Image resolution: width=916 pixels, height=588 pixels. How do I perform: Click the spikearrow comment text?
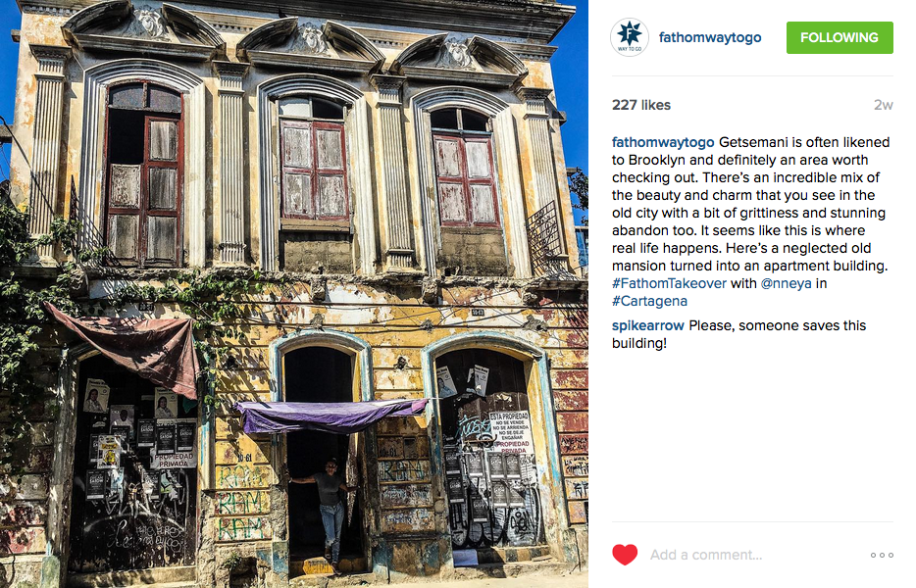pos(739,334)
